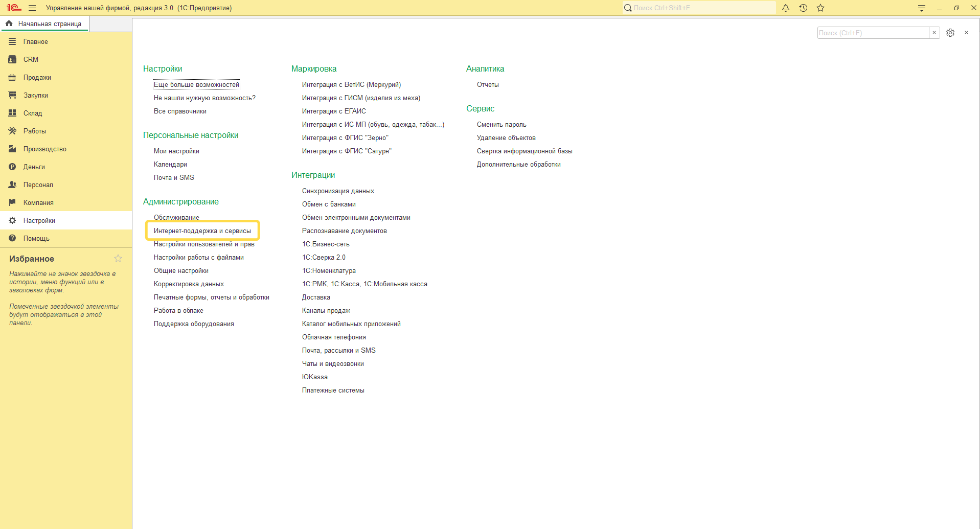Clear the function menu search field

pyautogui.click(x=934, y=33)
